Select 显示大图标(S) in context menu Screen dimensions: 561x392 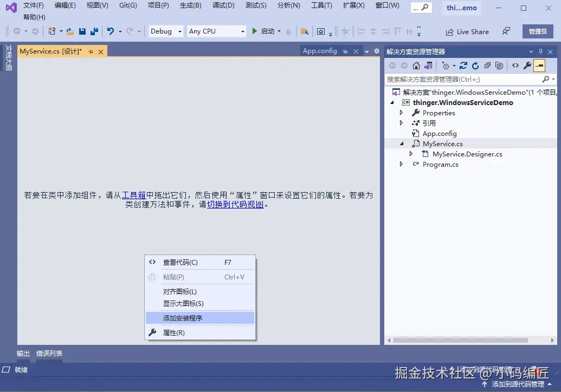pyautogui.click(x=201, y=303)
